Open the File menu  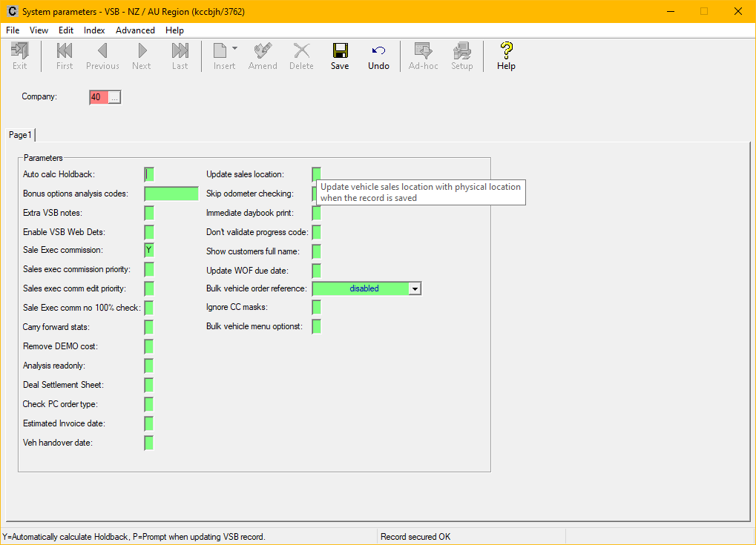tap(13, 30)
